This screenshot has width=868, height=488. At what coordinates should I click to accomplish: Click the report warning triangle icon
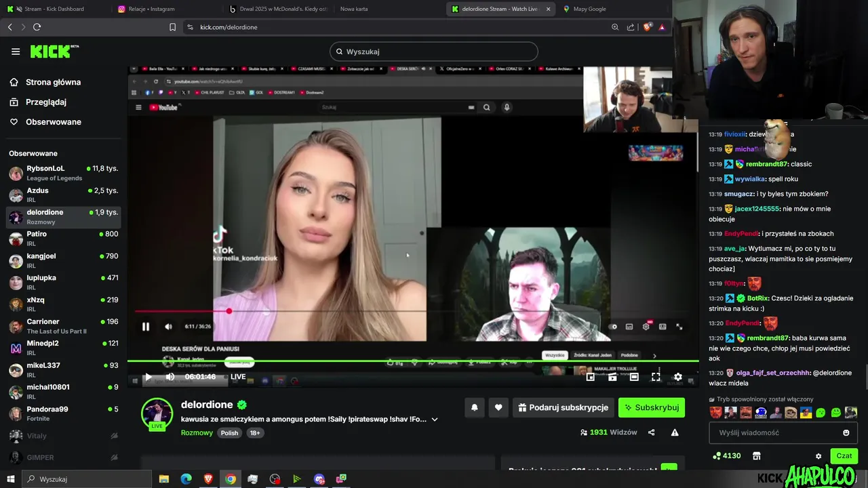tap(675, 432)
